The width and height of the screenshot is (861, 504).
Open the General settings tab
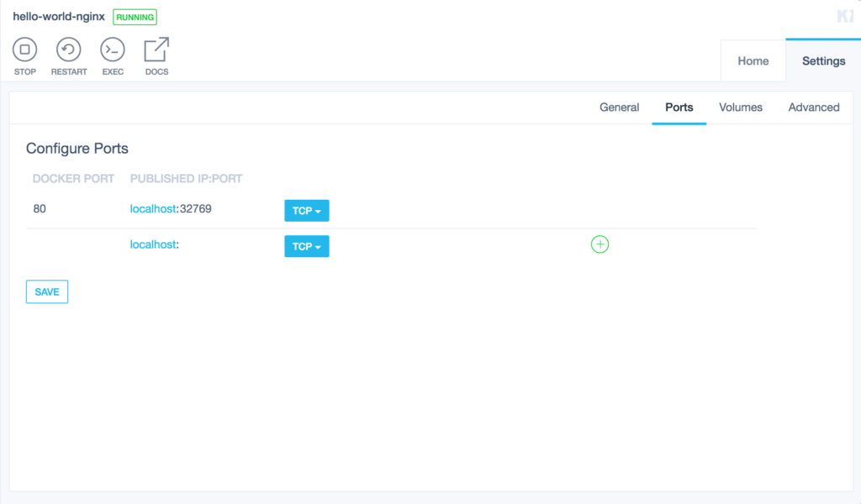[x=619, y=108]
